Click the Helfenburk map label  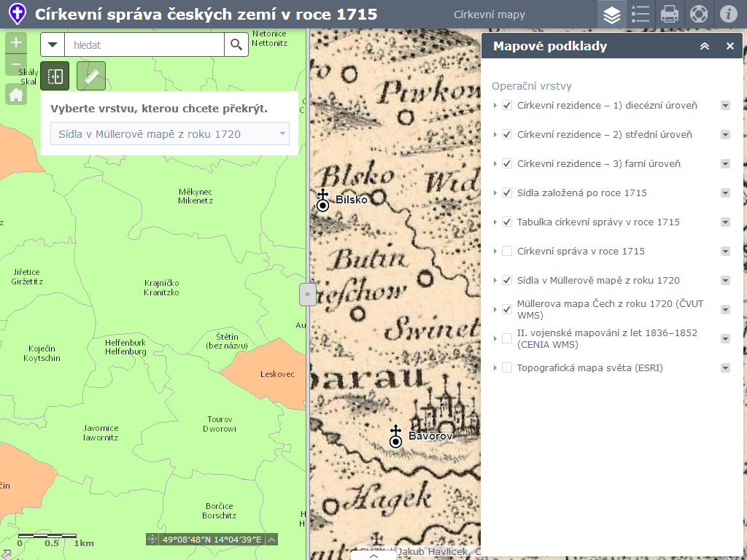coord(125,347)
